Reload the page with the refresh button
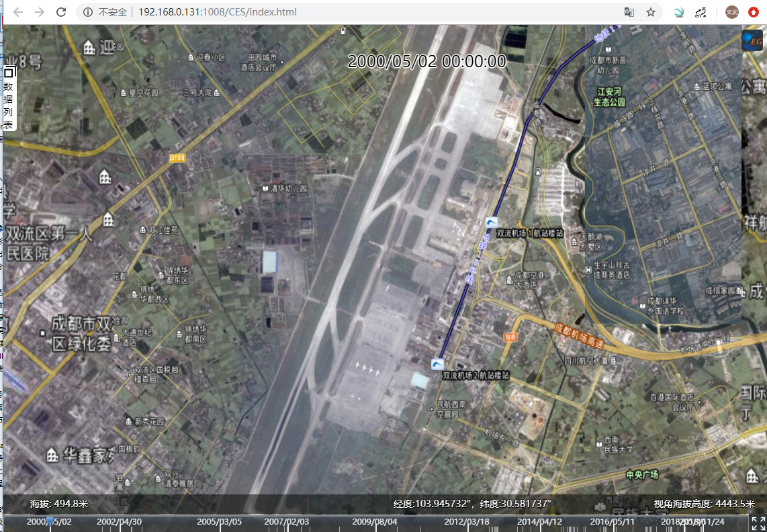Viewport: 767px width, 532px height. click(61, 12)
